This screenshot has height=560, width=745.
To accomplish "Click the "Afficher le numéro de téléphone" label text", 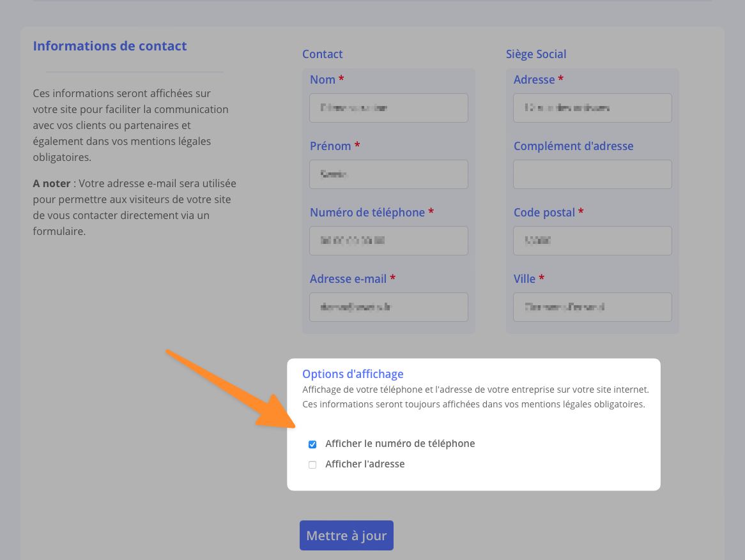I will coord(400,444).
